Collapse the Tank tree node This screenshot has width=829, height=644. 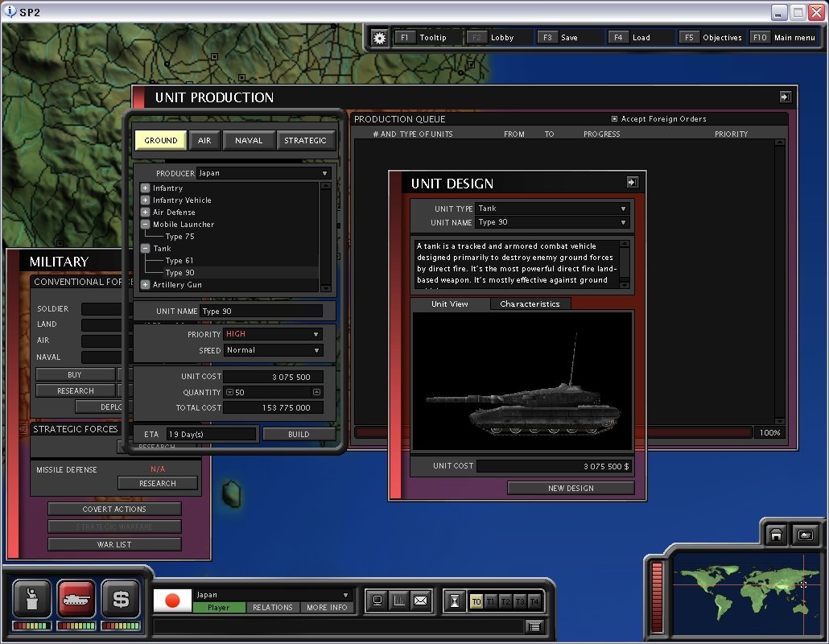click(x=145, y=248)
